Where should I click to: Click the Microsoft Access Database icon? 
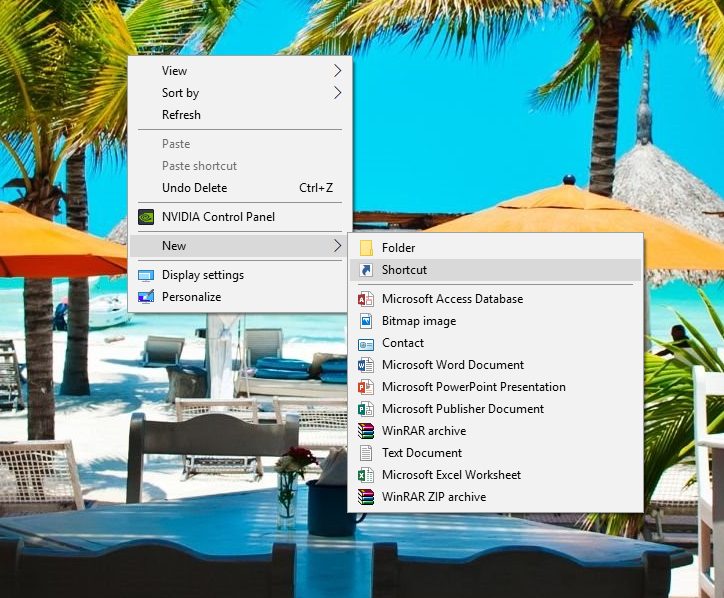366,299
